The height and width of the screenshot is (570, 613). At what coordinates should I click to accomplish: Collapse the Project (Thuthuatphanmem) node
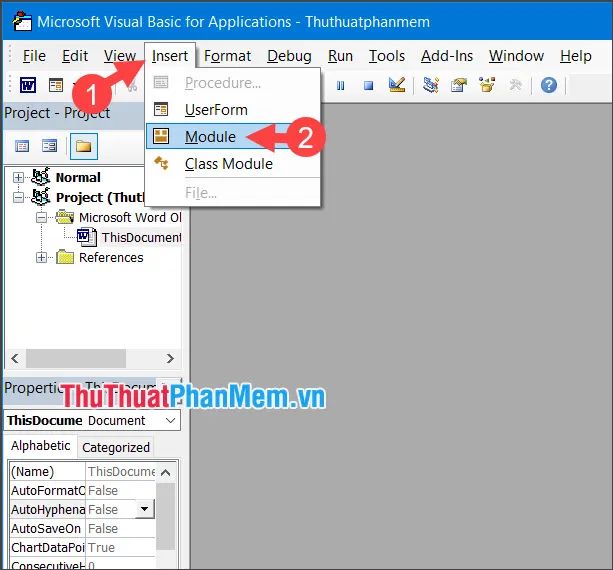coord(18,197)
